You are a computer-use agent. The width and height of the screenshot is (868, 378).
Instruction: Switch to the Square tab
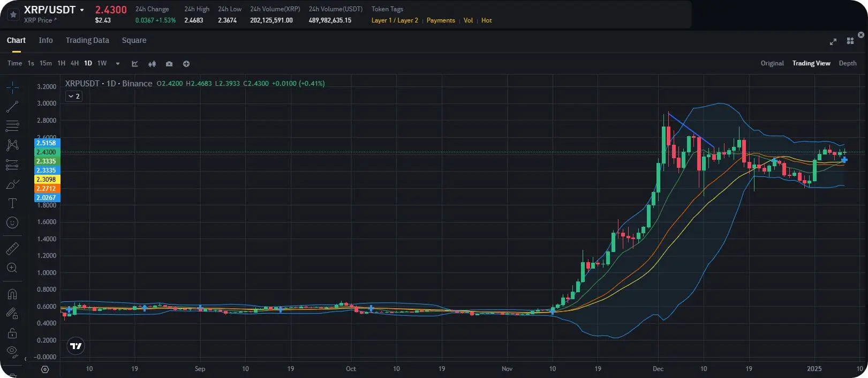point(134,40)
